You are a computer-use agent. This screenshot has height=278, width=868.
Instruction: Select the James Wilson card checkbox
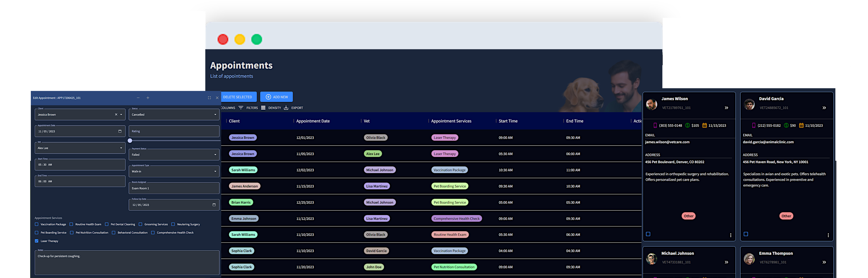pyautogui.click(x=648, y=234)
